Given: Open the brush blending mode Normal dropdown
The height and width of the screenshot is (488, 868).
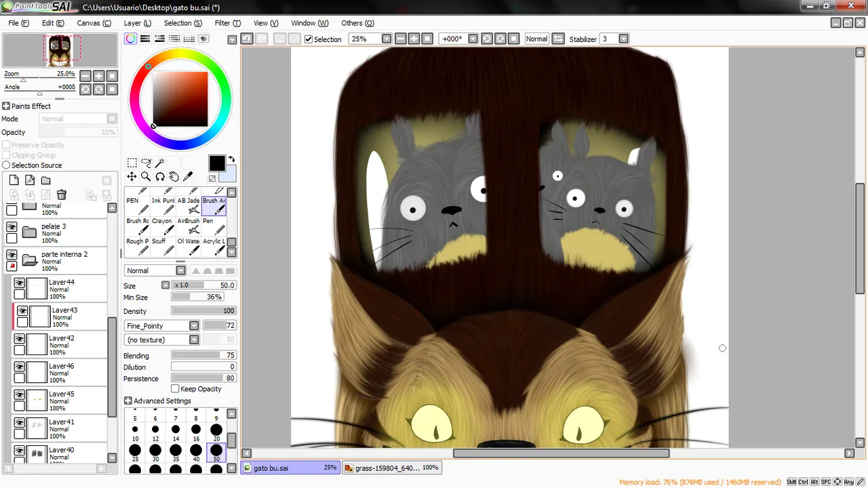Looking at the screenshot, I should (x=180, y=270).
